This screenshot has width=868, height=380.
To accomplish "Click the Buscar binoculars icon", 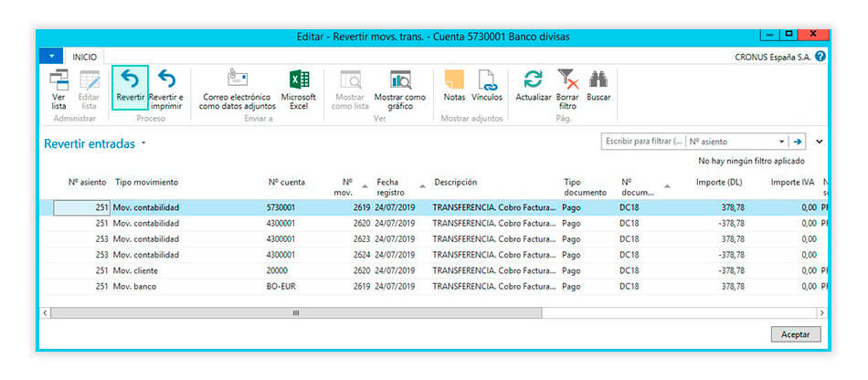I will point(598,79).
